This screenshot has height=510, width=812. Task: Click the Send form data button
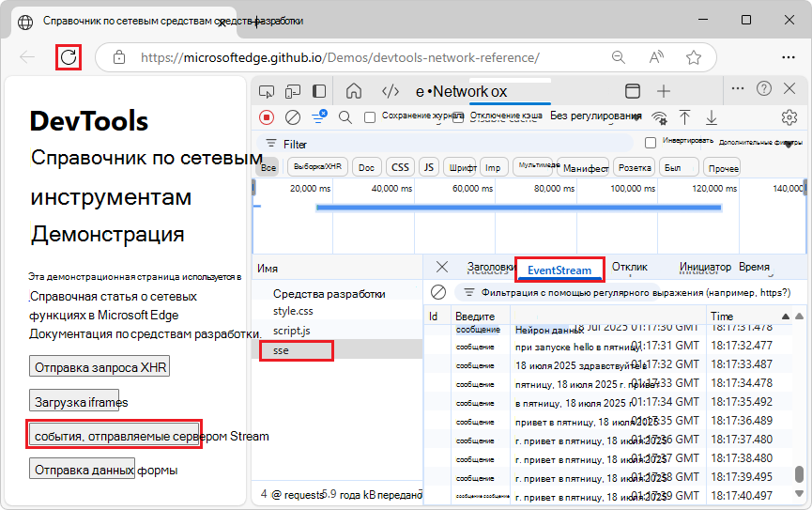pos(83,469)
